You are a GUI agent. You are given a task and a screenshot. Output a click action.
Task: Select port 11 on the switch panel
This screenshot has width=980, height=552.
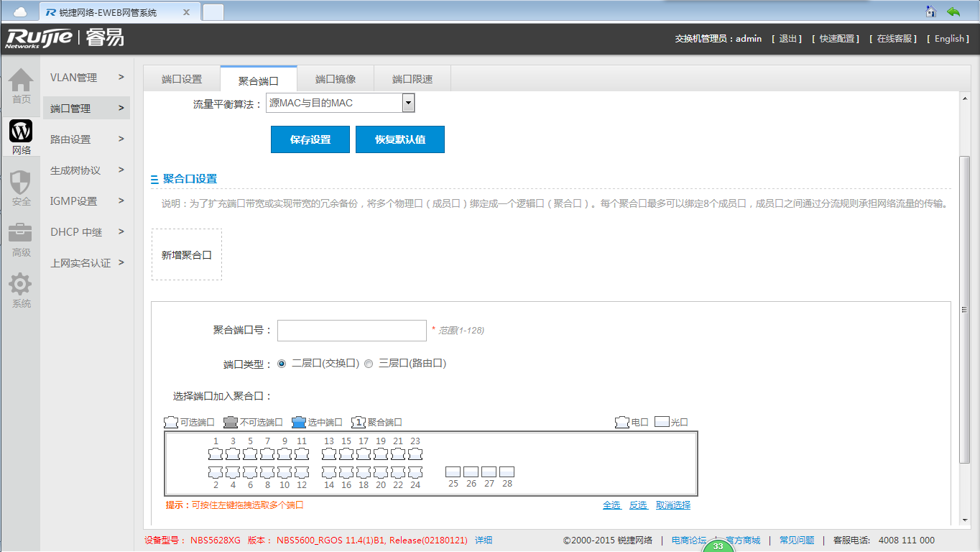coord(302,454)
